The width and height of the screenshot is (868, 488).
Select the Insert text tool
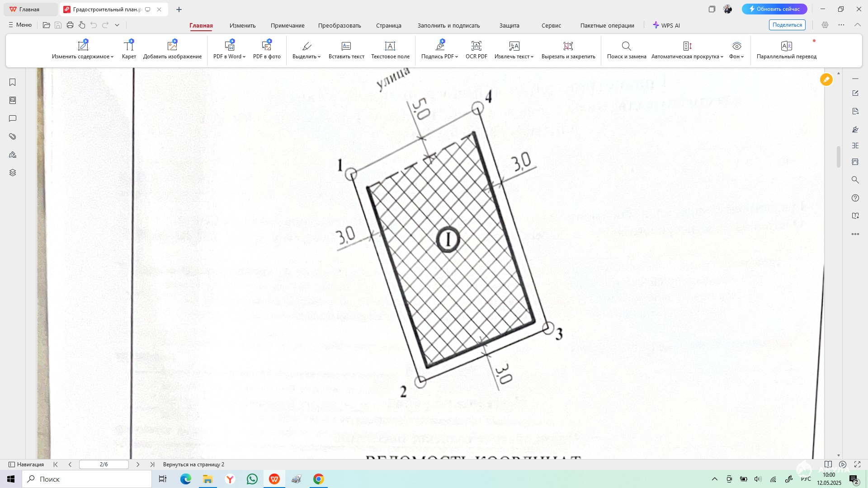[x=346, y=50]
